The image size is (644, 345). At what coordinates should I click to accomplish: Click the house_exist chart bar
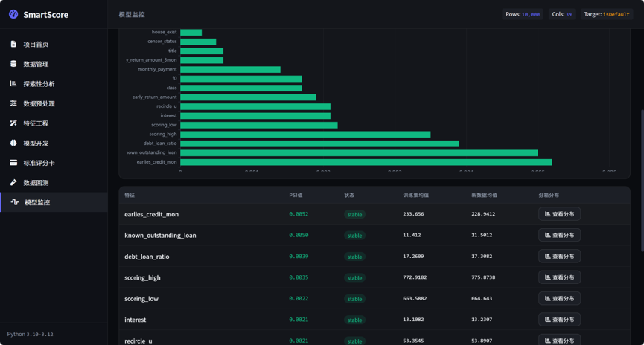coord(191,33)
